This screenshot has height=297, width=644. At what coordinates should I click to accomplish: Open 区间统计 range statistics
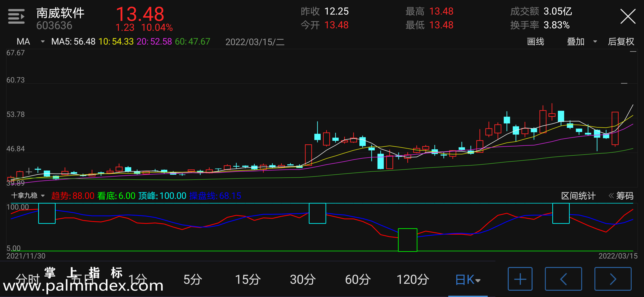(578, 196)
